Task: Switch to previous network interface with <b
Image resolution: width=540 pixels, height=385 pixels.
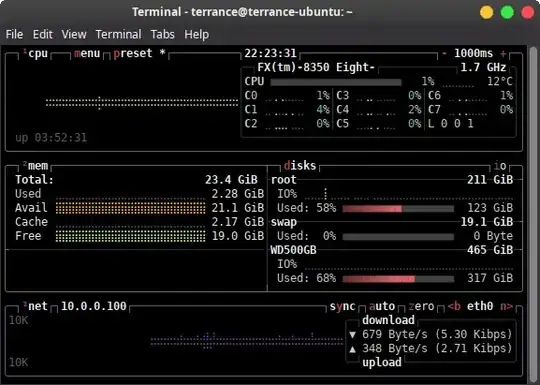Action: pos(454,306)
